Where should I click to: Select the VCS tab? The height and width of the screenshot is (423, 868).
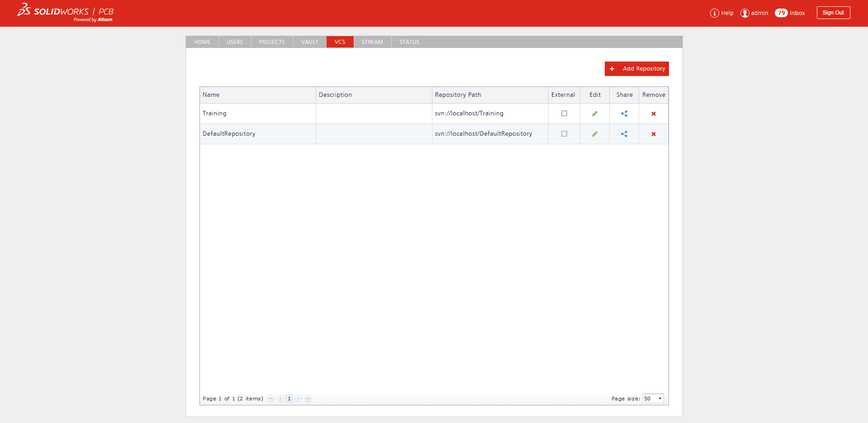tap(340, 42)
